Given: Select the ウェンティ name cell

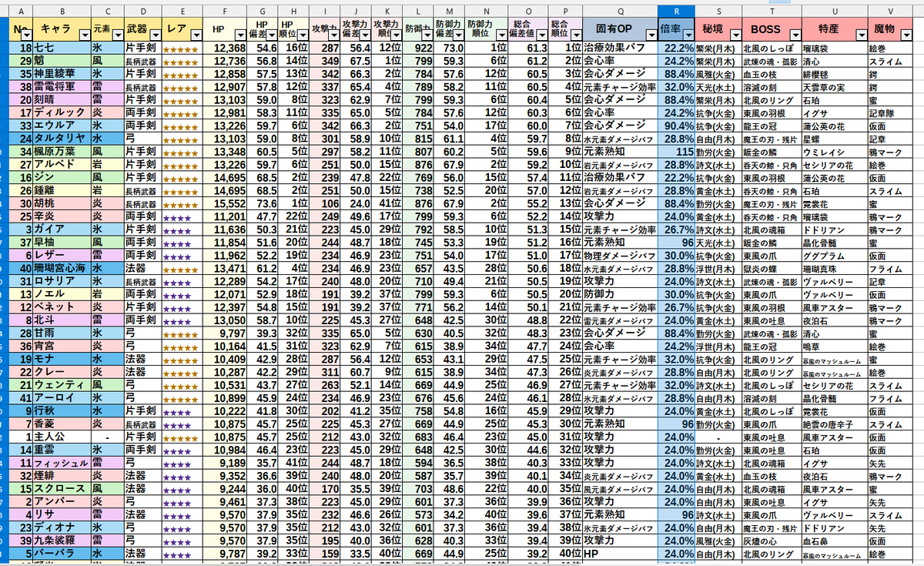Looking at the screenshot, I should point(62,386).
